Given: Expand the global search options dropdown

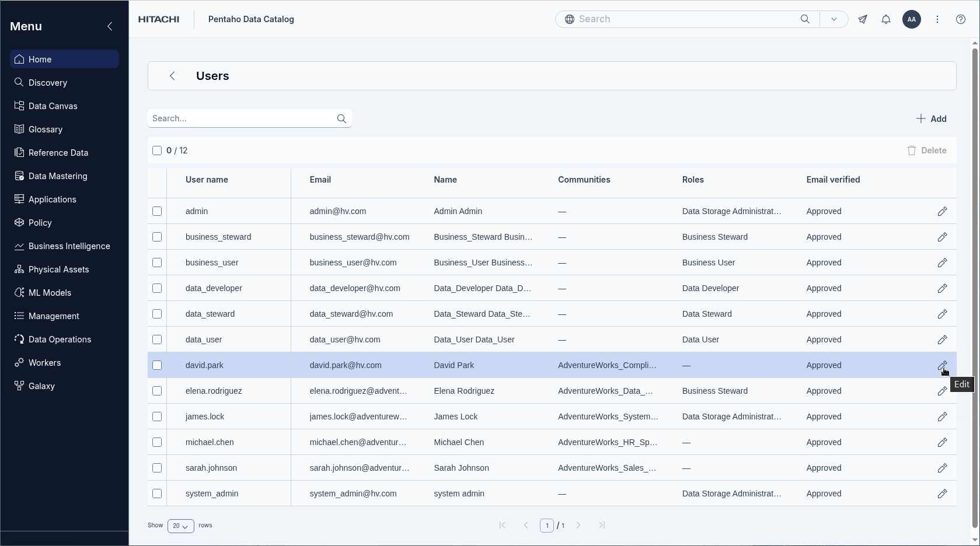Looking at the screenshot, I should point(833,19).
